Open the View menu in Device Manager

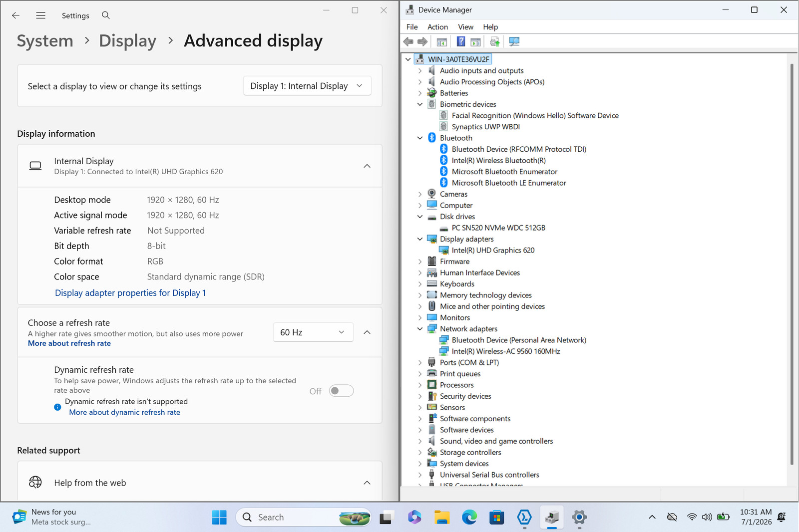pos(465,27)
